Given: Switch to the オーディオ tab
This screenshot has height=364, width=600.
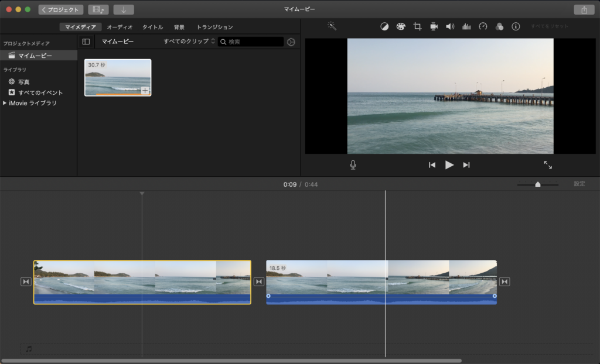Looking at the screenshot, I should (x=120, y=27).
